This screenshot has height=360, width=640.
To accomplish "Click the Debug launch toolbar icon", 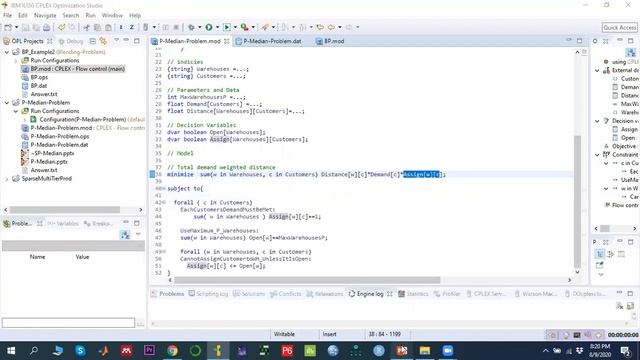I will 191,27.
